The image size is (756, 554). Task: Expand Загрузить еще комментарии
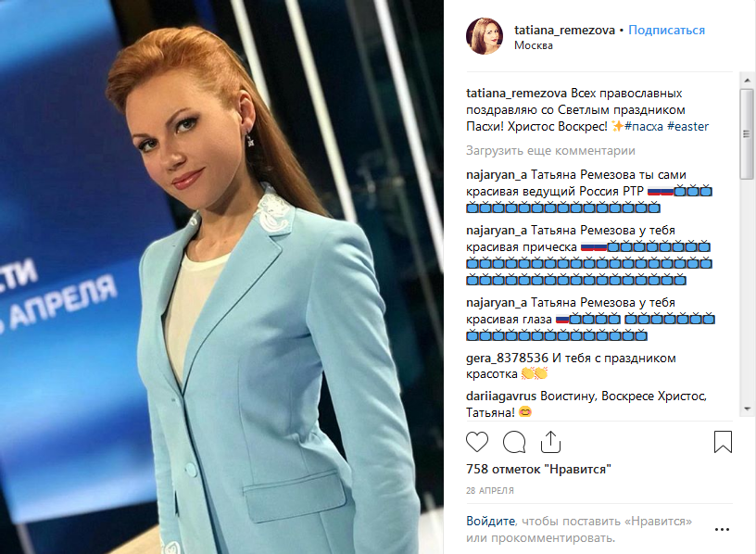550,151
